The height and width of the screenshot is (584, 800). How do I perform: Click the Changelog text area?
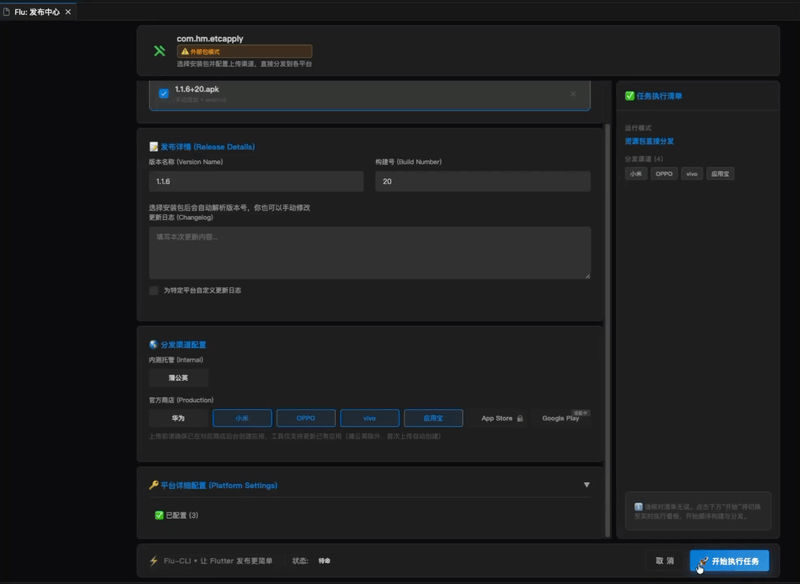point(370,253)
